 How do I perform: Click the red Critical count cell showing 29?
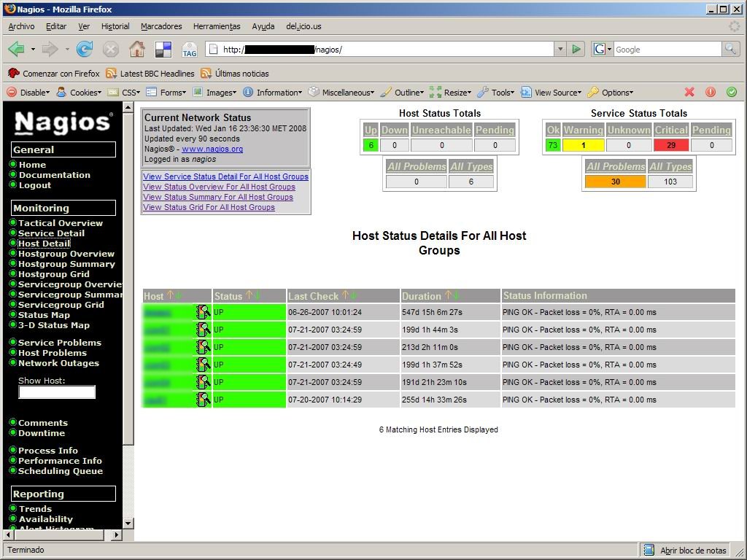(670, 145)
